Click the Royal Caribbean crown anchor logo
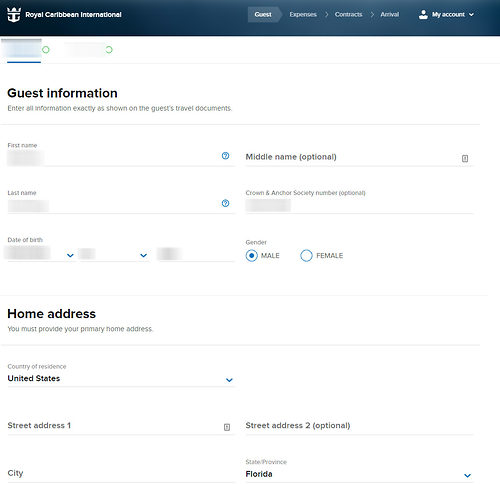 point(14,15)
